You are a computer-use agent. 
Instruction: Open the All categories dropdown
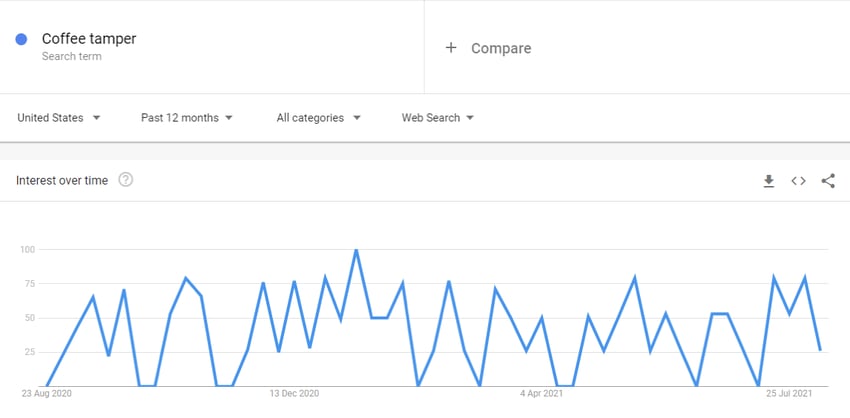(318, 118)
